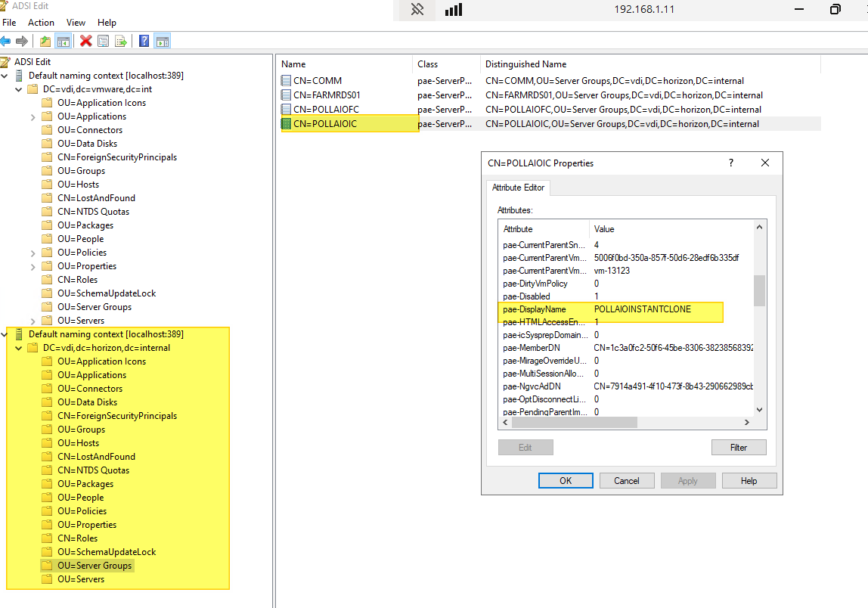Click the Filter button
This screenshot has height=608, width=868.
739,448
